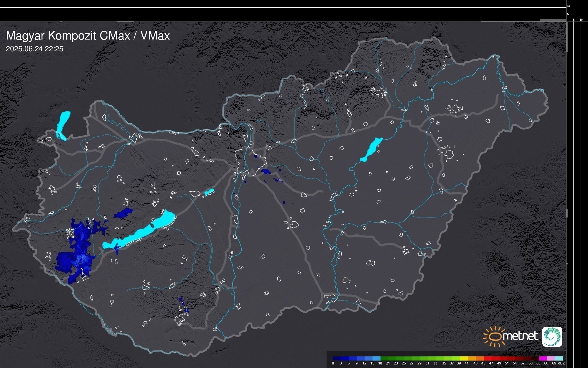
Task: Click the timestamp 2025.06.24 22:25
Action: point(34,49)
